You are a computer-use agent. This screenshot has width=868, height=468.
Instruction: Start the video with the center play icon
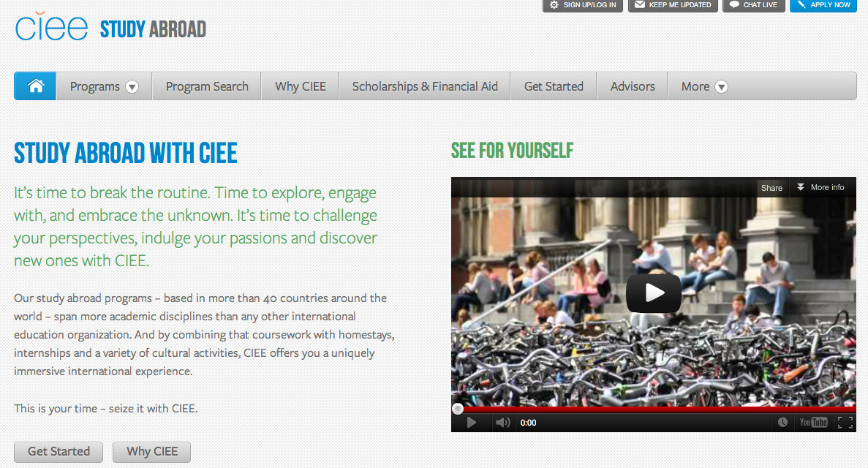coord(653,293)
